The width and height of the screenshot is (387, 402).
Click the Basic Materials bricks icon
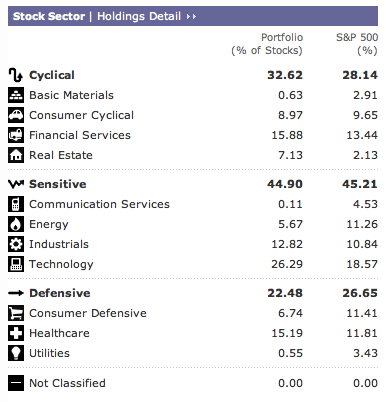(x=16, y=95)
